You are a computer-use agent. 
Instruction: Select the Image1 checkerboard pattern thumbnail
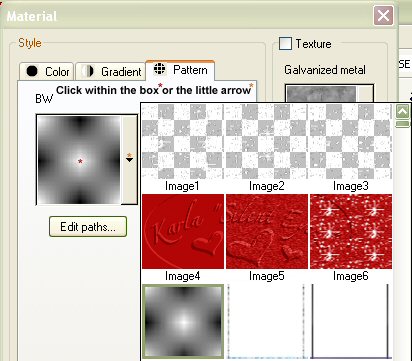point(183,141)
